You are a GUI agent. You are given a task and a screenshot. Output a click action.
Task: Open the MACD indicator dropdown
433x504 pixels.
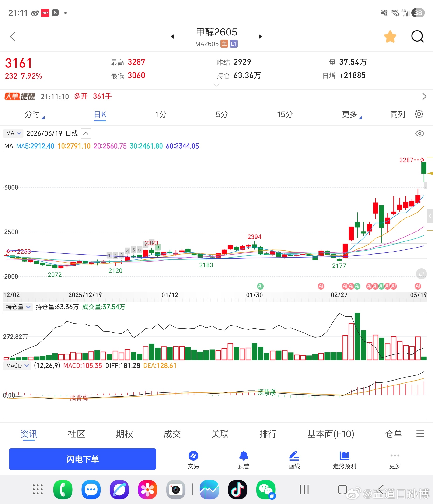pyautogui.click(x=17, y=366)
